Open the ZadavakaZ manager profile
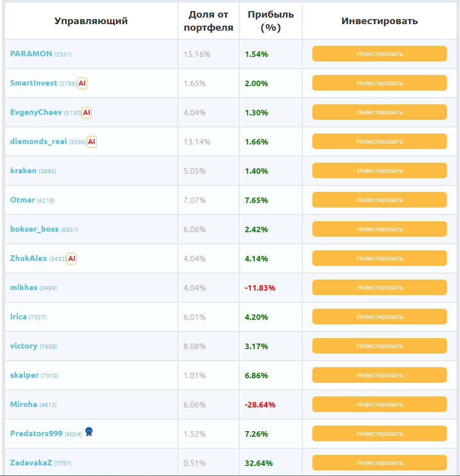The width and height of the screenshot is (460, 476). (31, 463)
